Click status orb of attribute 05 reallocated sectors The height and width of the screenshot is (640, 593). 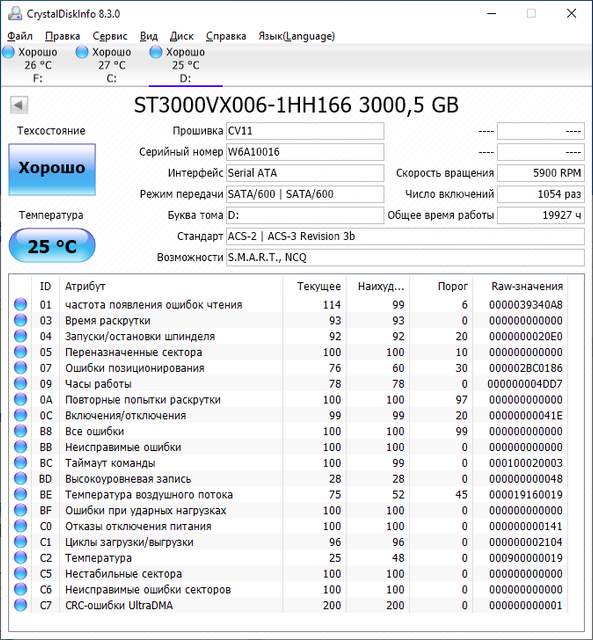20,352
